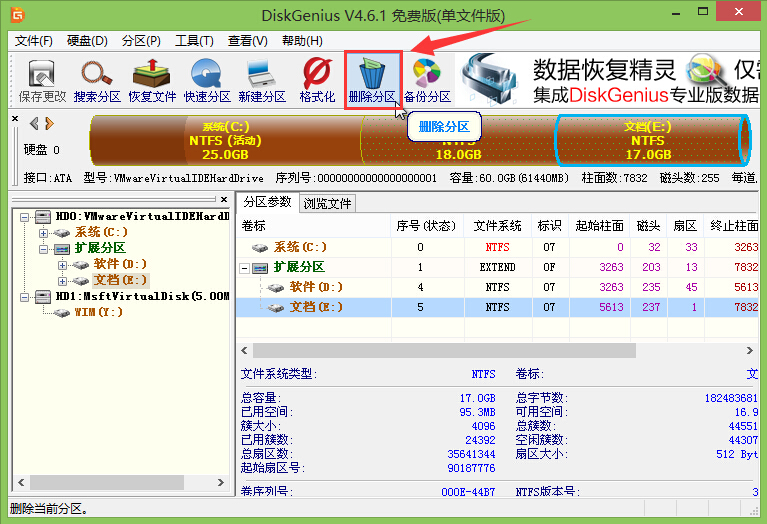The width and height of the screenshot is (767, 524).
Task: Open the 硬盘(D) menu
Action: tap(87, 41)
